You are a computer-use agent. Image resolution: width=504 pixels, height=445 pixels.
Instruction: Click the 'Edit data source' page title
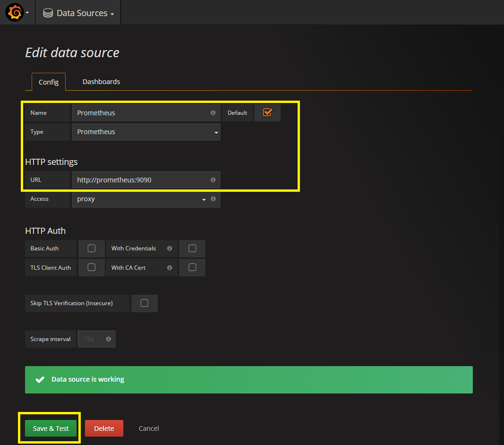[x=72, y=53]
